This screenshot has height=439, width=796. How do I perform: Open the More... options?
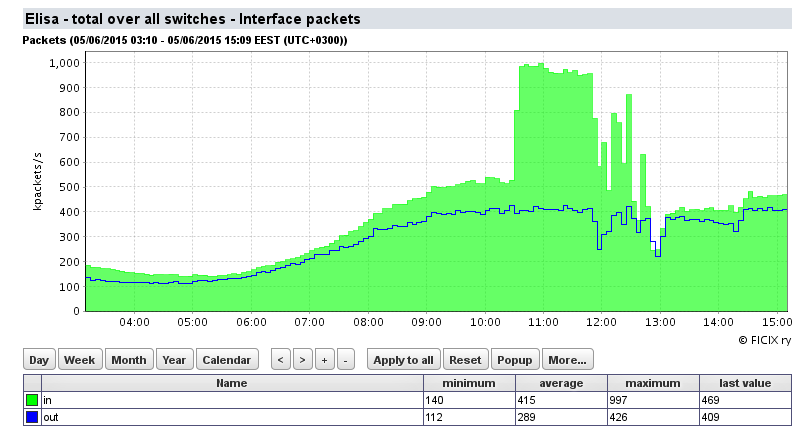pyautogui.click(x=568, y=360)
